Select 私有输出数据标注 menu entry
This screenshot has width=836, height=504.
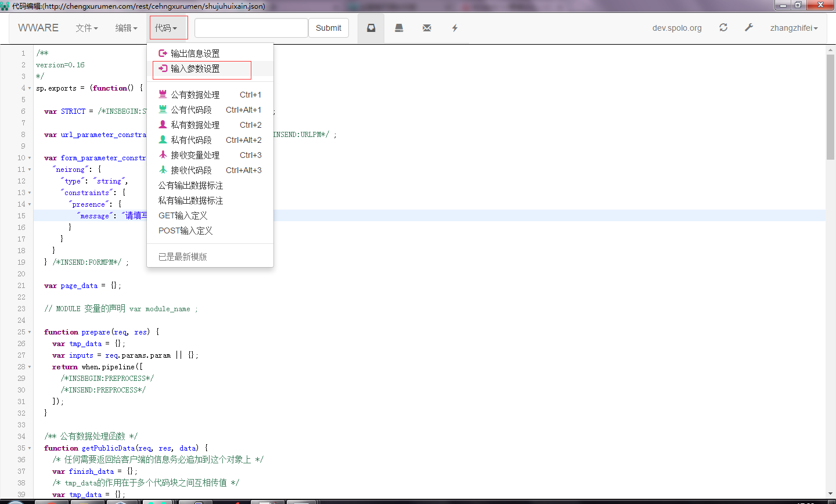coord(210,200)
